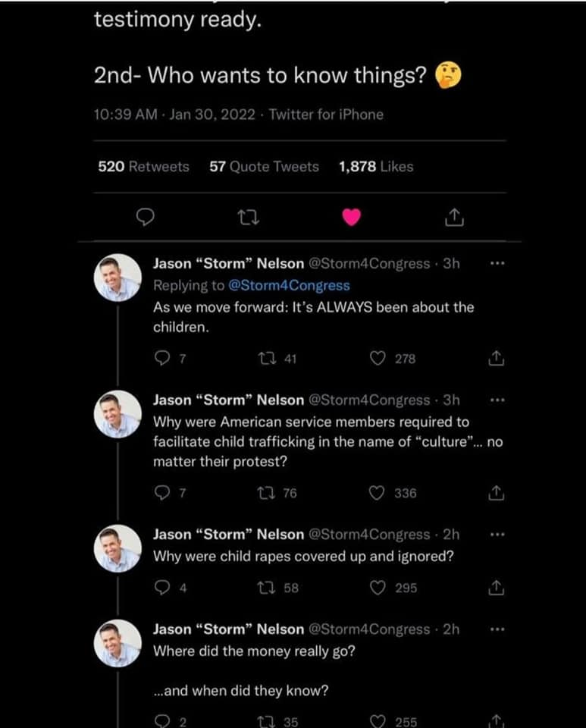The height and width of the screenshot is (728, 586).
Task: Open the @Storm4Congress mention link
Action: (x=289, y=285)
